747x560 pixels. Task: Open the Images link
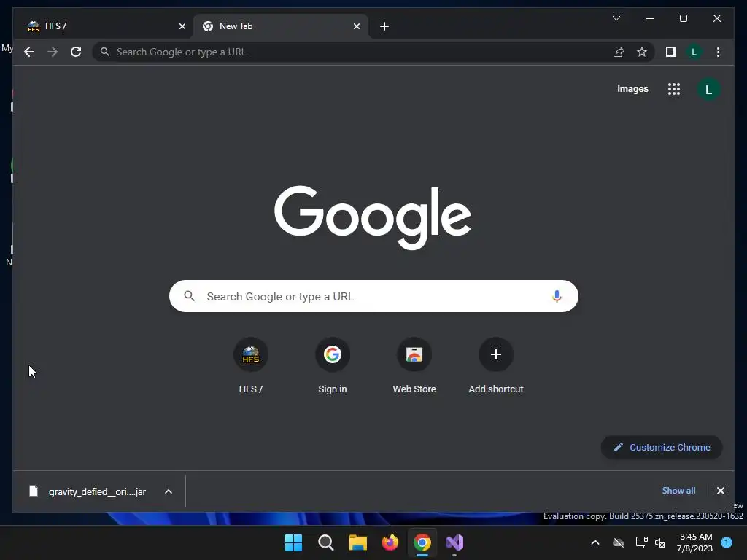(x=632, y=88)
